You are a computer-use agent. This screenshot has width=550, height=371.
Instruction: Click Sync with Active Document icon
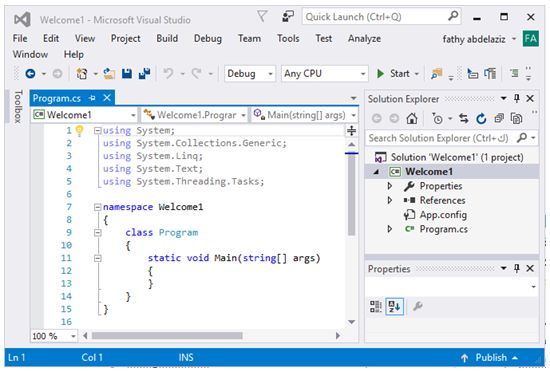tap(464, 119)
